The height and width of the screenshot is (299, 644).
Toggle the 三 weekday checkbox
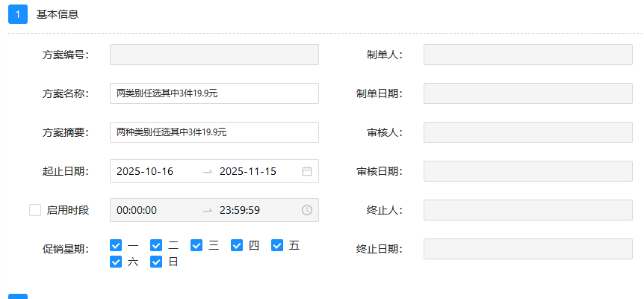[196, 245]
